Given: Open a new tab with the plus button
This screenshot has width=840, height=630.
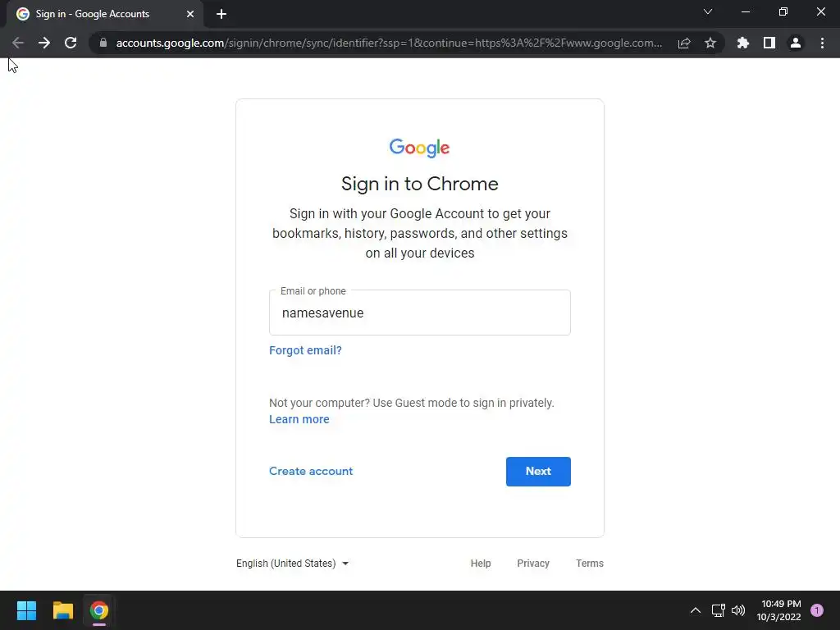Looking at the screenshot, I should click(x=221, y=14).
